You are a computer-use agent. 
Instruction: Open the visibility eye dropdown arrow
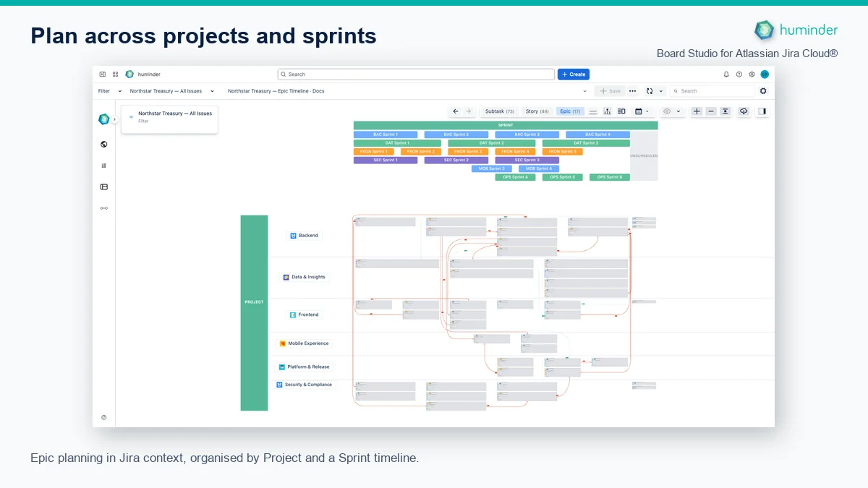[678, 111]
